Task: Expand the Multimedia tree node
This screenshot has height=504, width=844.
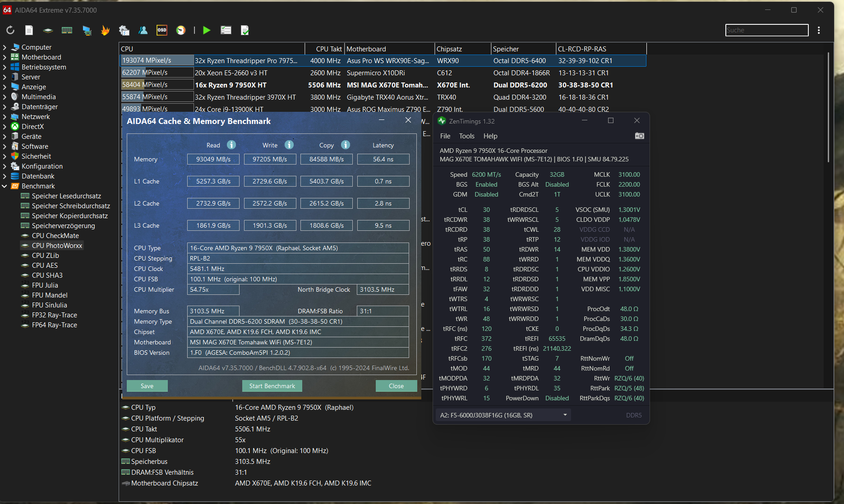Action: [x=5, y=97]
